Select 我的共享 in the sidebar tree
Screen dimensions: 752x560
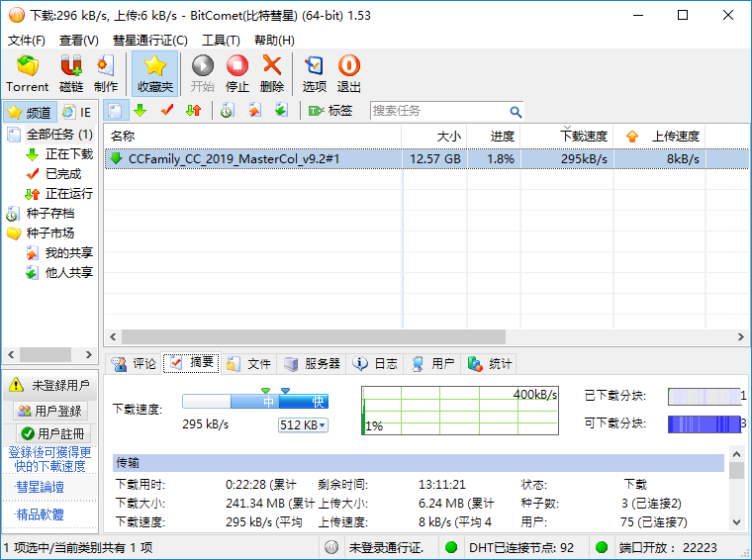point(69,252)
